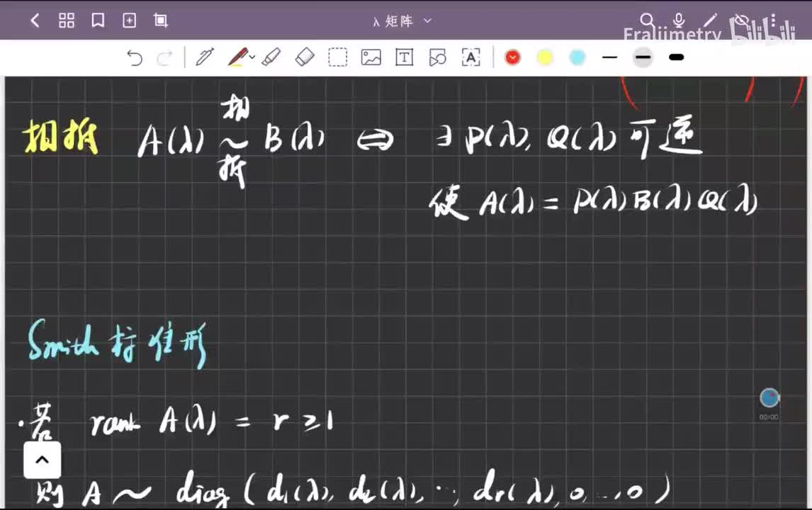The width and height of the screenshot is (812, 510).
Task: Tap the blue recording timer bubble
Action: pos(769,398)
